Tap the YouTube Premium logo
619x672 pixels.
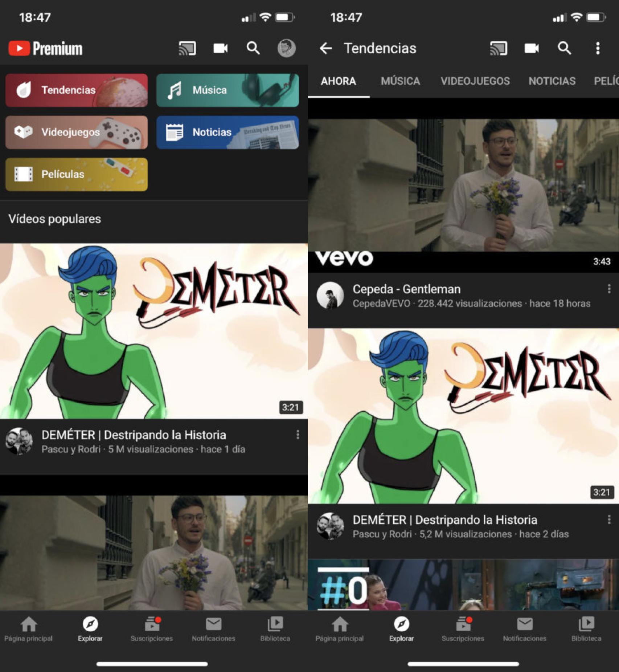45,48
